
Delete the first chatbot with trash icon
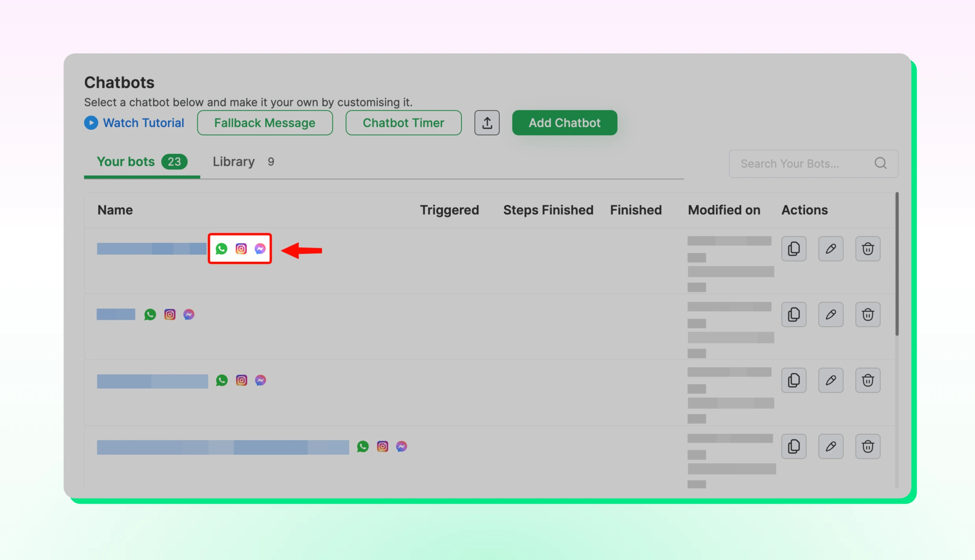pyautogui.click(x=868, y=249)
